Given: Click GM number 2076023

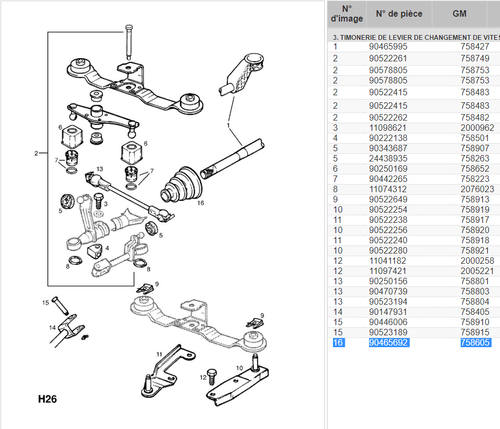Looking at the screenshot, I should coord(477,189).
